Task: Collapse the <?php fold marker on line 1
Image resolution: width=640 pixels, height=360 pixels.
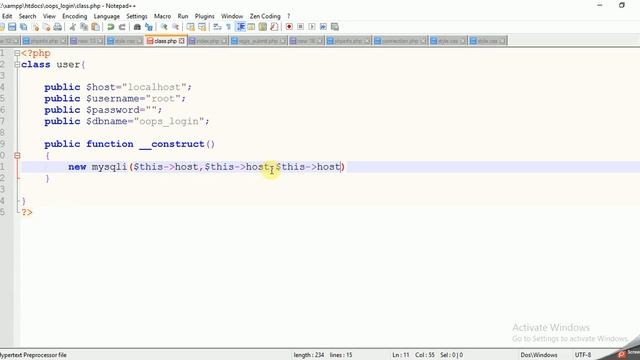Action: [x=17, y=53]
